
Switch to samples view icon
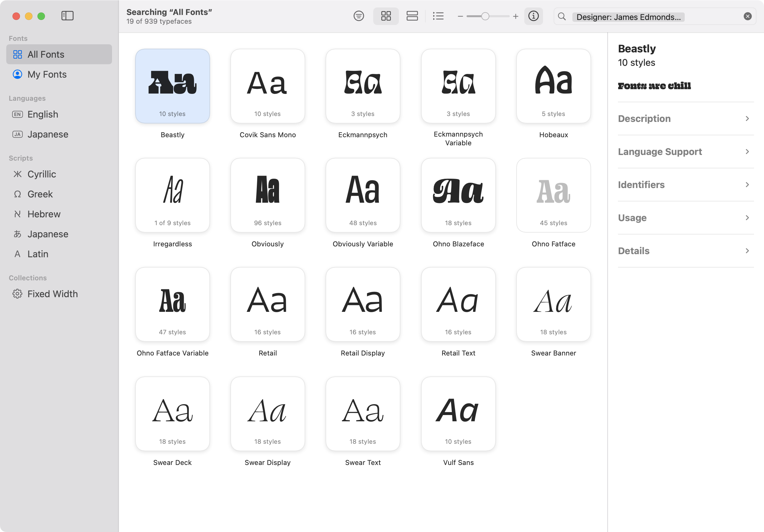pyautogui.click(x=412, y=16)
